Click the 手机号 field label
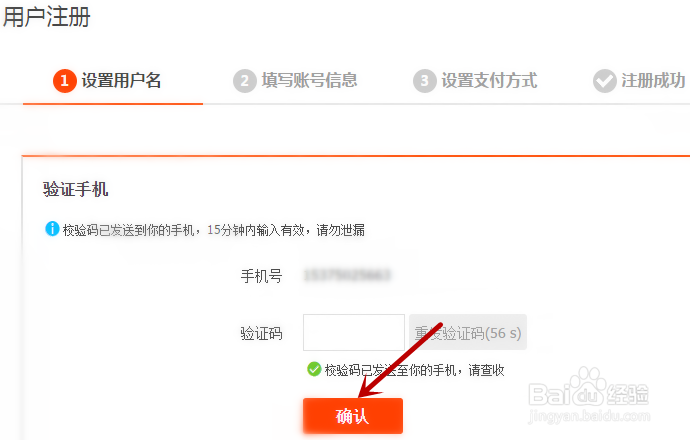Image resolution: width=690 pixels, height=440 pixels. (x=261, y=276)
